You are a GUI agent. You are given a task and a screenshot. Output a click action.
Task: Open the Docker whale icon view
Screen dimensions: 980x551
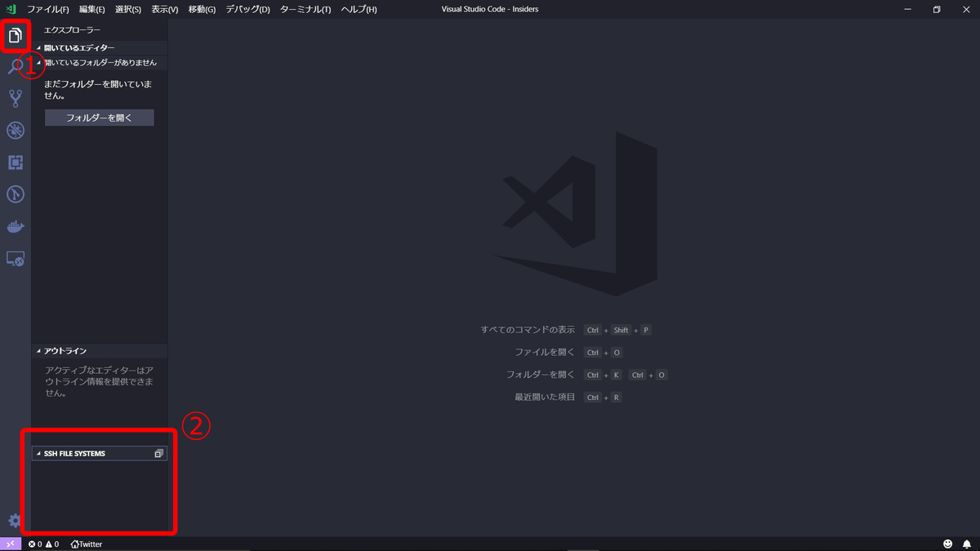[x=16, y=226]
